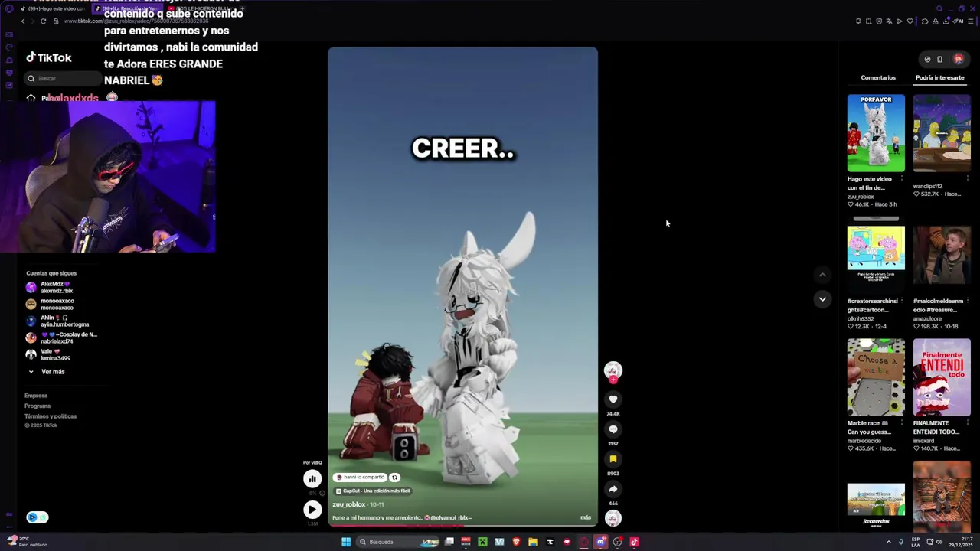Open browser easy setup sliders icon
Screen dimensions: 980x551
pos(970,21)
